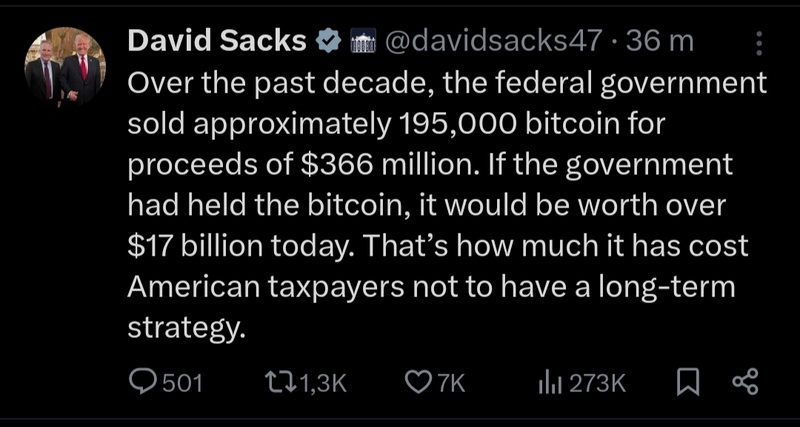Bookmark the post with the bookmark icon
Image resolution: width=800 pixels, height=427 pixels.
pyautogui.click(x=687, y=381)
